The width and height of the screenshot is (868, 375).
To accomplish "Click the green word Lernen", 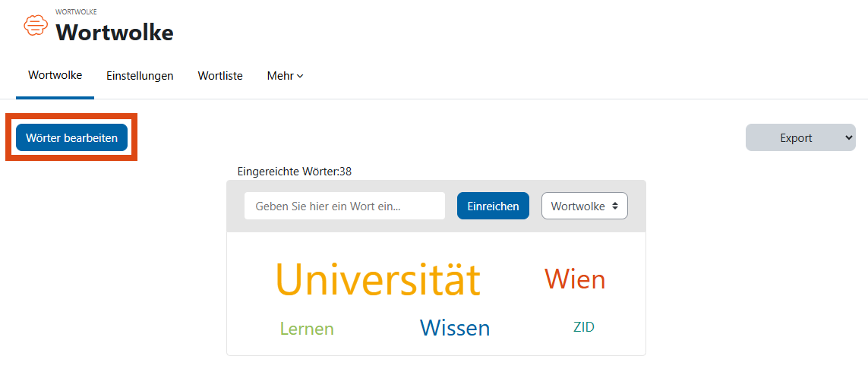I will (x=308, y=329).
